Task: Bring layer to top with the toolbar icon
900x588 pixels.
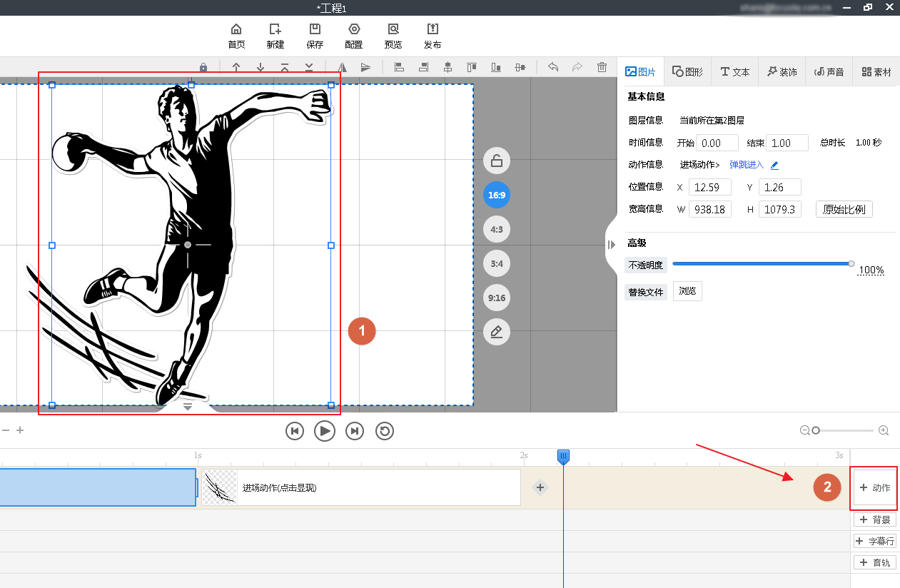Action: [285, 67]
